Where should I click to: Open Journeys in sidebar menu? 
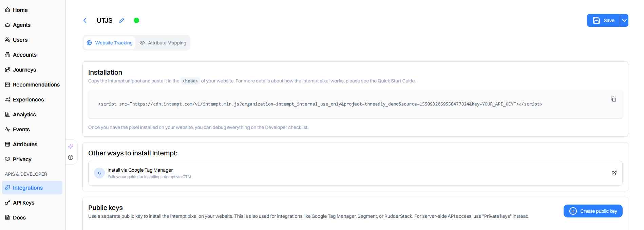pyautogui.click(x=32, y=70)
